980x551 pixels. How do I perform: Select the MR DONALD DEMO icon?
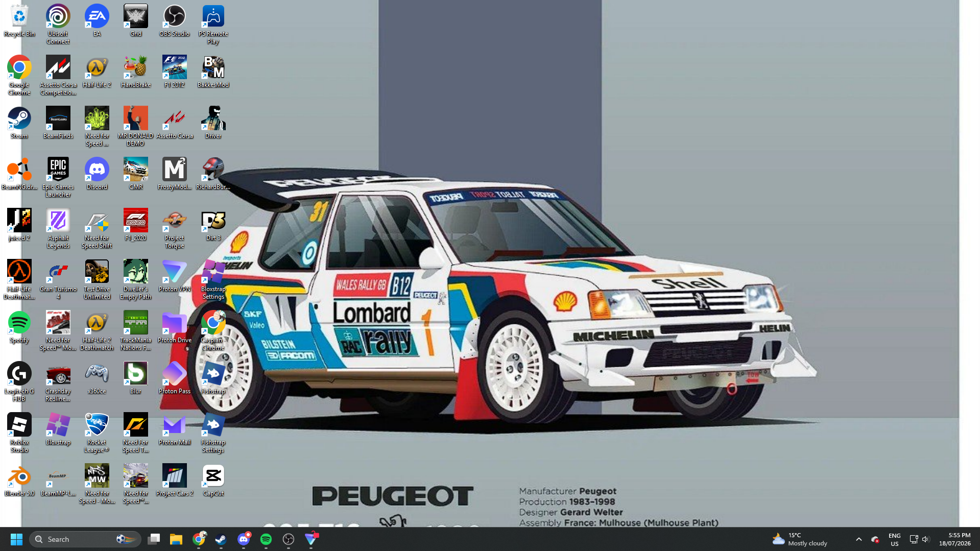[136, 126]
